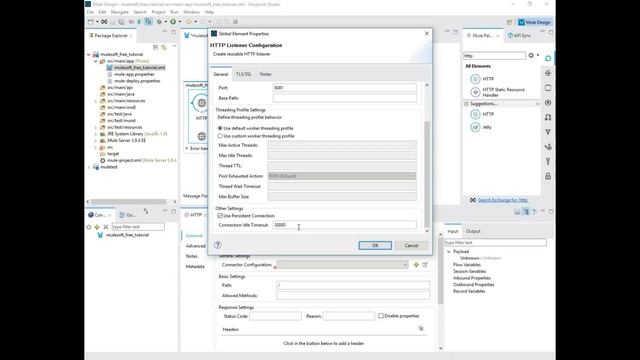The width and height of the screenshot is (640, 360).
Task: Select Inbound Properties in Input tab
Action: [x=472, y=278]
